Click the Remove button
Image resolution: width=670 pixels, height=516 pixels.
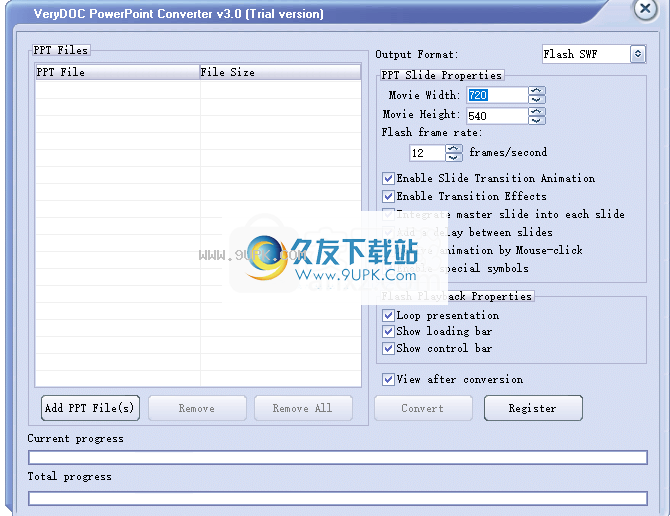pyautogui.click(x=197, y=408)
